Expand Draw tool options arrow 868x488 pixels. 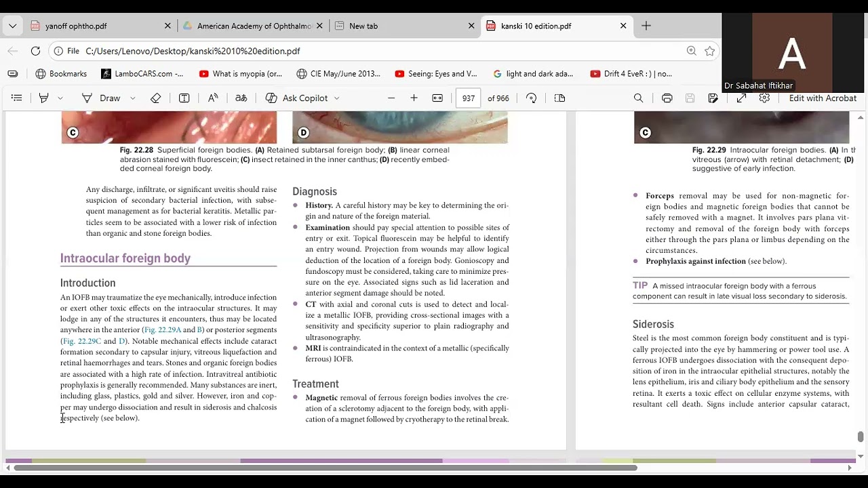132,98
